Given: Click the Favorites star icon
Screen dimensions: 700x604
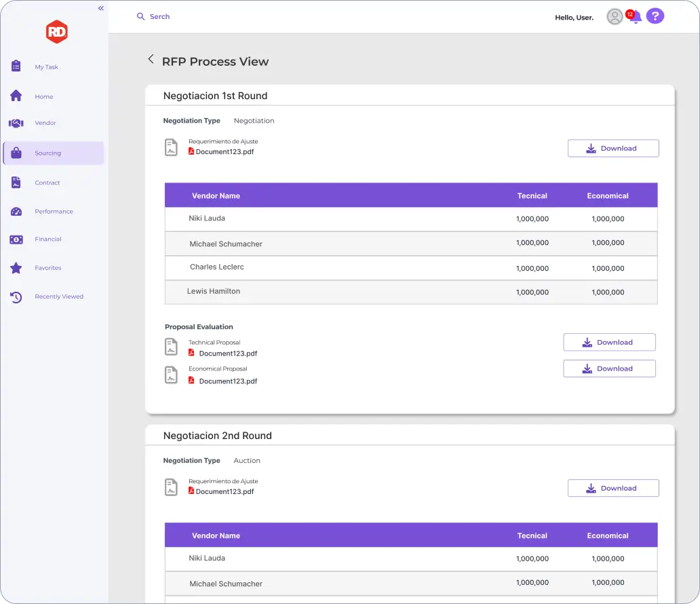Looking at the screenshot, I should point(16,268).
